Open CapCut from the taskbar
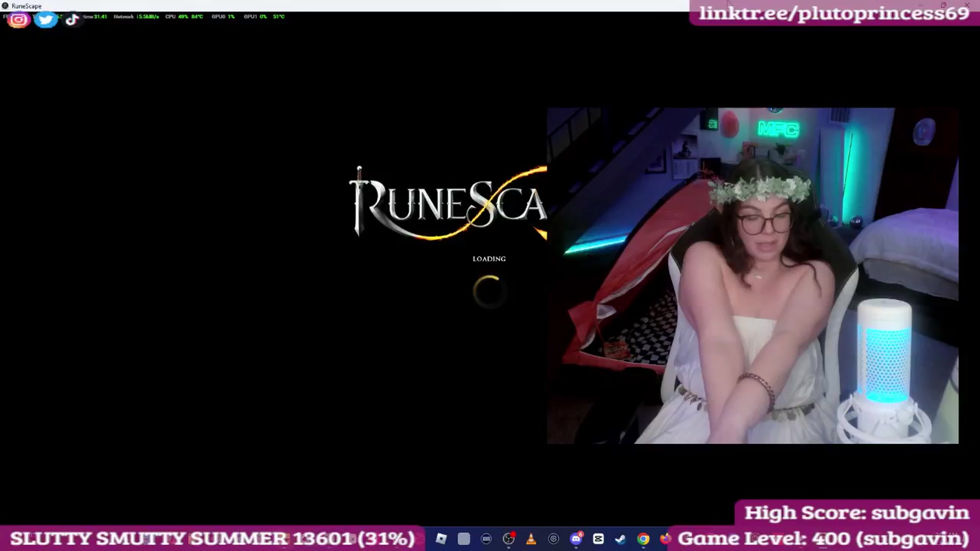This screenshot has width=980, height=551. [x=598, y=539]
